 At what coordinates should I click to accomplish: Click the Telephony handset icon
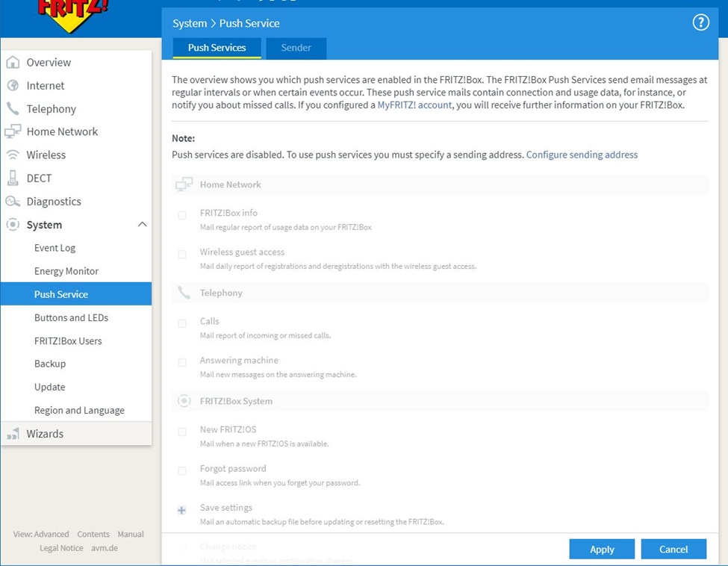13,109
